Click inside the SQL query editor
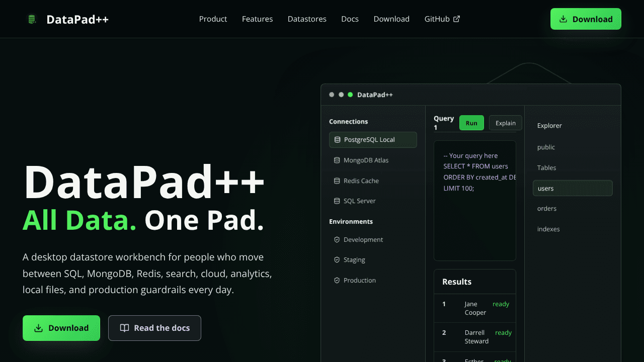Screen dimensions: 644x362 point(475,201)
